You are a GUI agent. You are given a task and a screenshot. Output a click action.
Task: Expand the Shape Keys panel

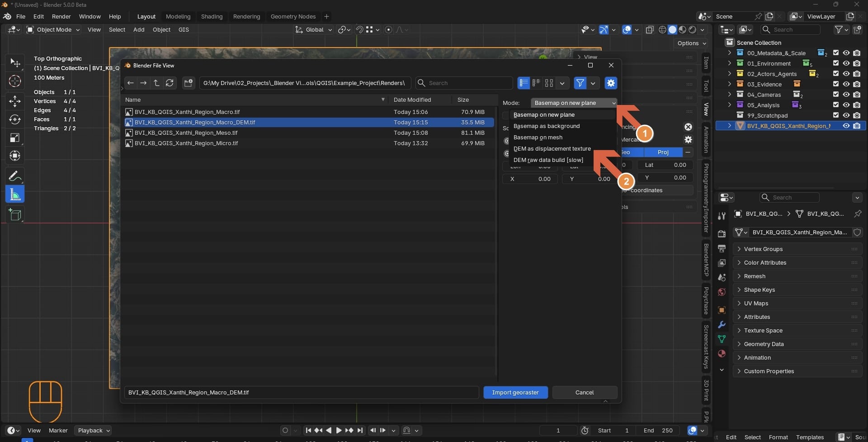pos(797,290)
